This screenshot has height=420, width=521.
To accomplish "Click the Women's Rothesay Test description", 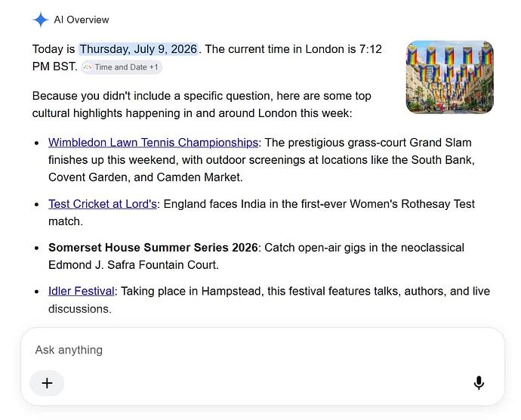I will [x=319, y=204].
